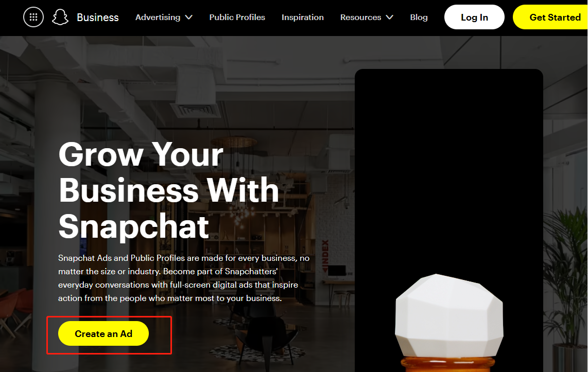588x372 pixels.
Task: Click the Snapchat Ads description paragraph
Action: pos(184,278)
